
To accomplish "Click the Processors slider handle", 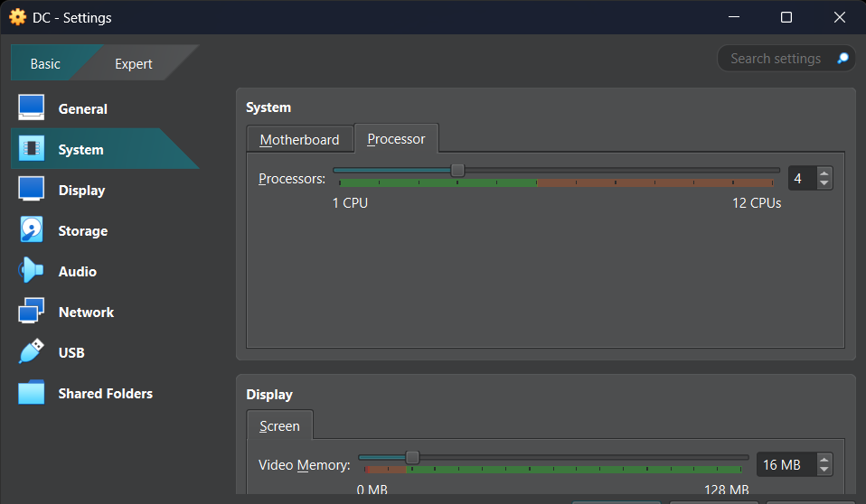I will point(457,170).
